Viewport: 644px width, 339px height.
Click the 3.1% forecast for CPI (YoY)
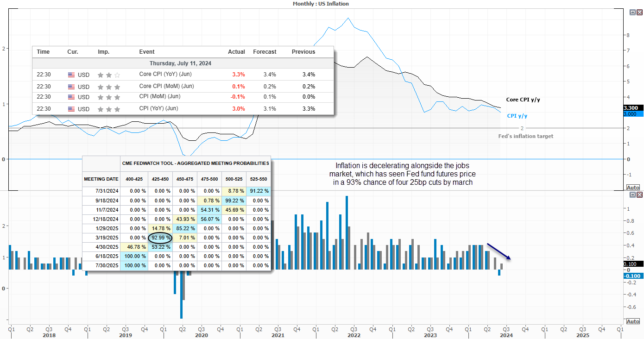point(269,109)
